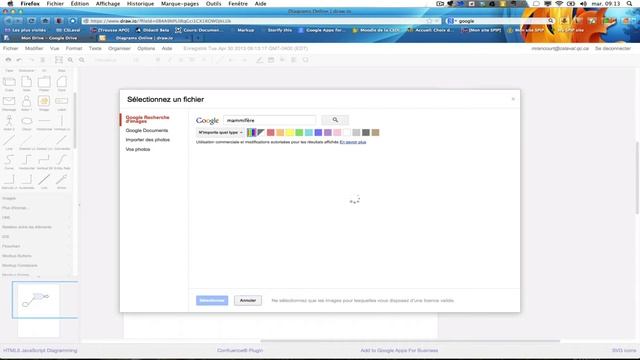Screen dimensions: 640x360
Task: Select the Label shape in palette
Action: 62,101
